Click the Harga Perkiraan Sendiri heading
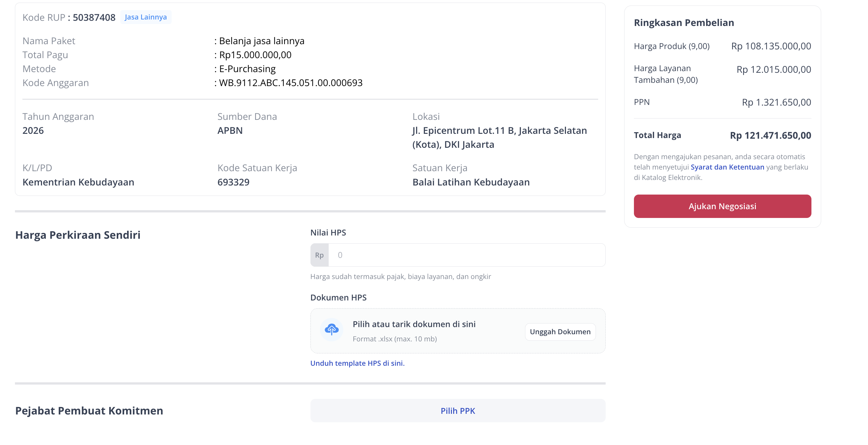Image resolution: width=868 pixels, height=445 pixels. pos(78,235)
